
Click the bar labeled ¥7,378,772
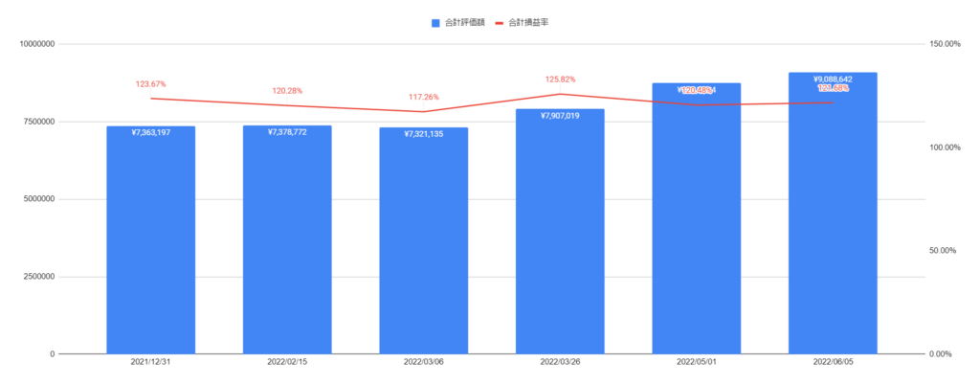[x=287, y=240]
